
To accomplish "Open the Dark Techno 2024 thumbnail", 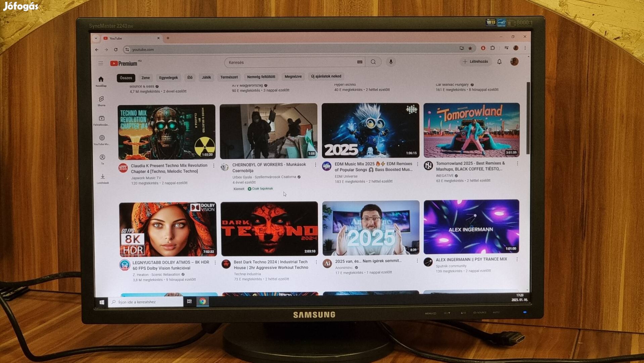I will [269, 229].
